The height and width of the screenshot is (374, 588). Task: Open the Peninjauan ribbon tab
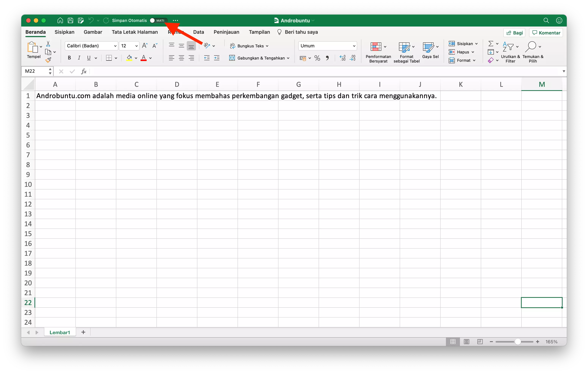[226, 32]
